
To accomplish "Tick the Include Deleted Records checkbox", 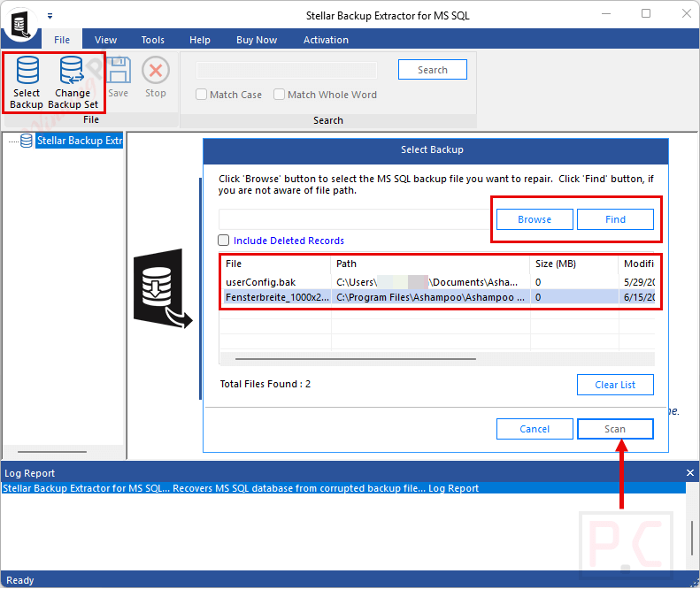I will tap(224, 241).
